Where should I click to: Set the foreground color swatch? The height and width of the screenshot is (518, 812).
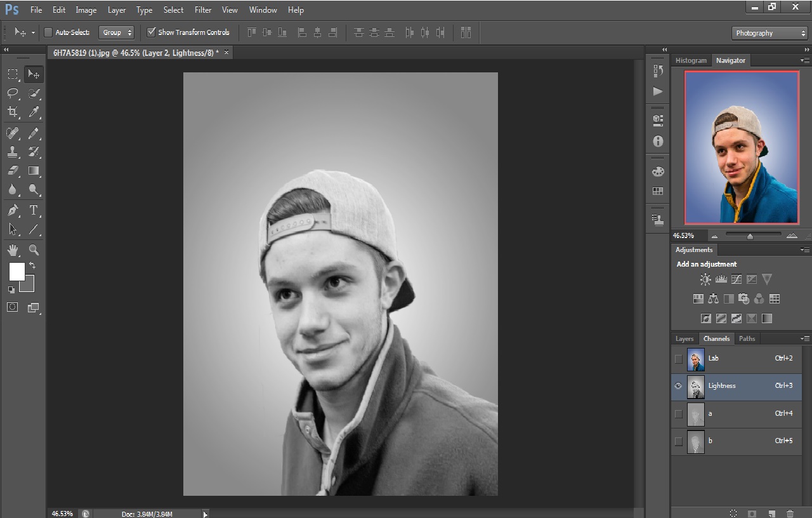click(x=16, y=272)
